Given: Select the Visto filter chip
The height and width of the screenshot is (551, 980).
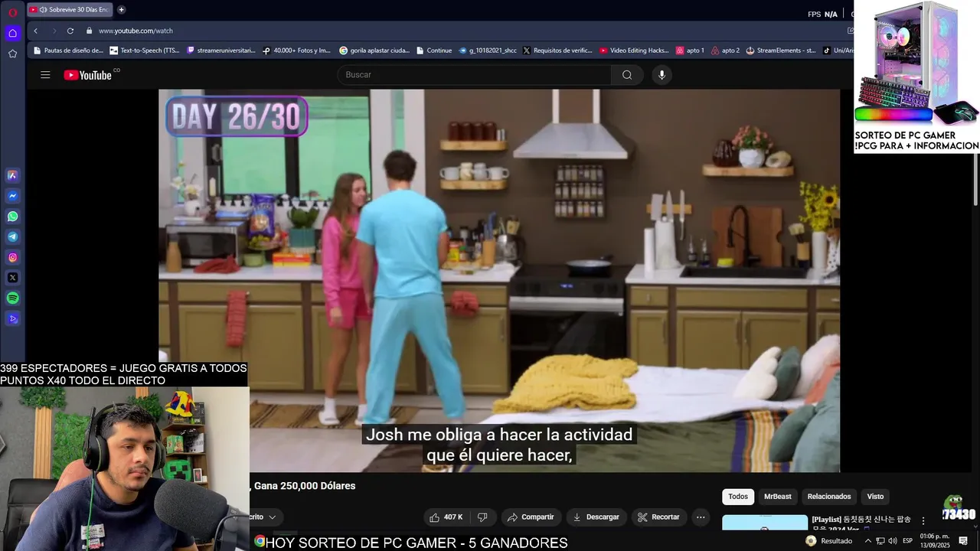Looking at the screenshot, I should [875, 497].
